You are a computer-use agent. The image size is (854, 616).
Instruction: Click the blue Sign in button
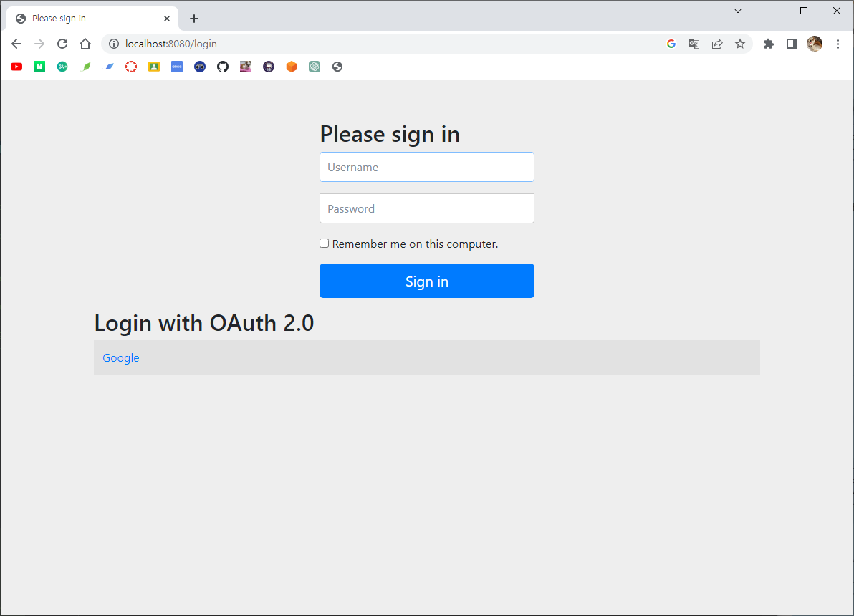[x=426, y=281]
